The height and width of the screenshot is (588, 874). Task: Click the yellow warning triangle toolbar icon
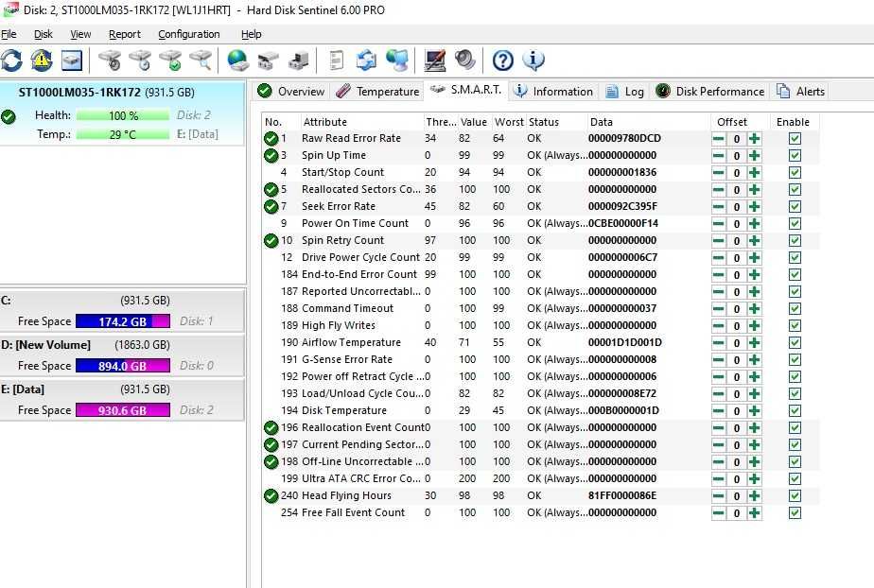(x=42, y=61)
